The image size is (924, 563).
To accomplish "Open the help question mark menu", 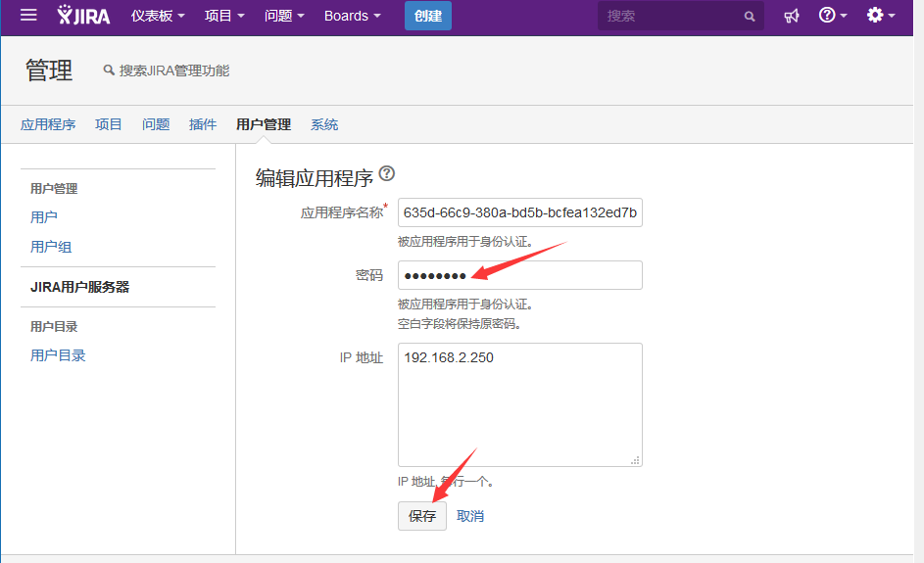I will click(x=833, y=16).
